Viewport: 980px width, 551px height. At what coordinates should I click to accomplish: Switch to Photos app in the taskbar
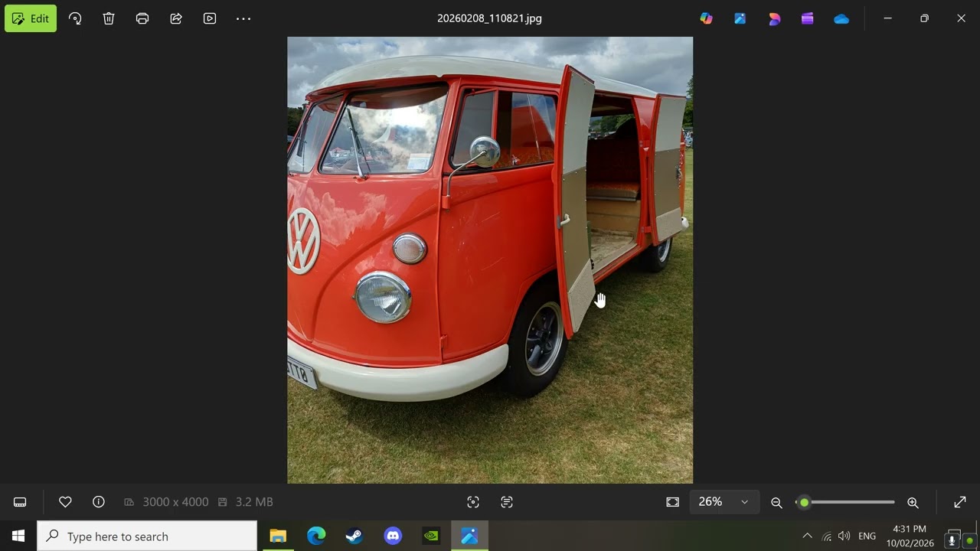click(x=469, y=536)
